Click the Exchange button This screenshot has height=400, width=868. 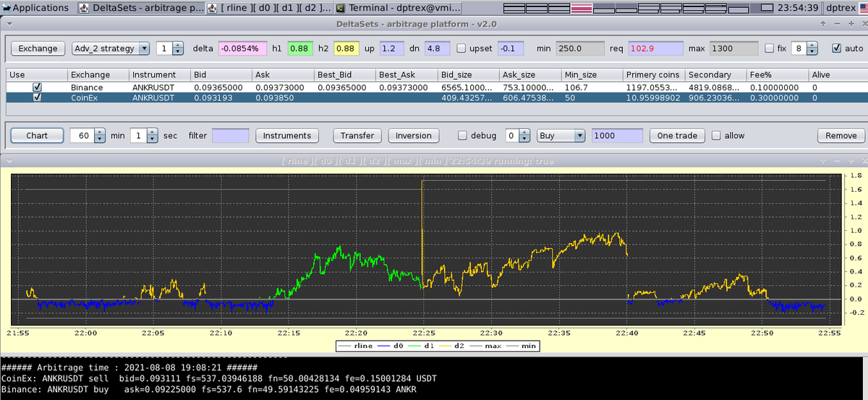point(38,48)
